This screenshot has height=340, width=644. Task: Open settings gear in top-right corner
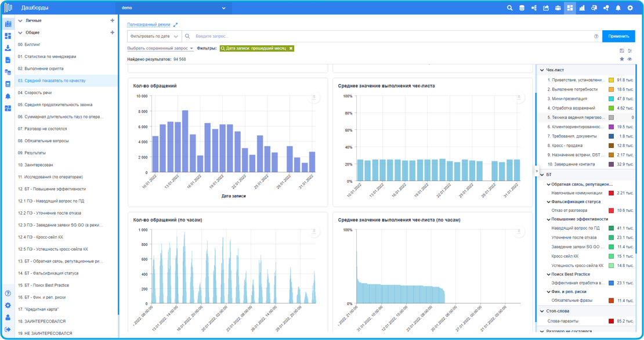630,8
